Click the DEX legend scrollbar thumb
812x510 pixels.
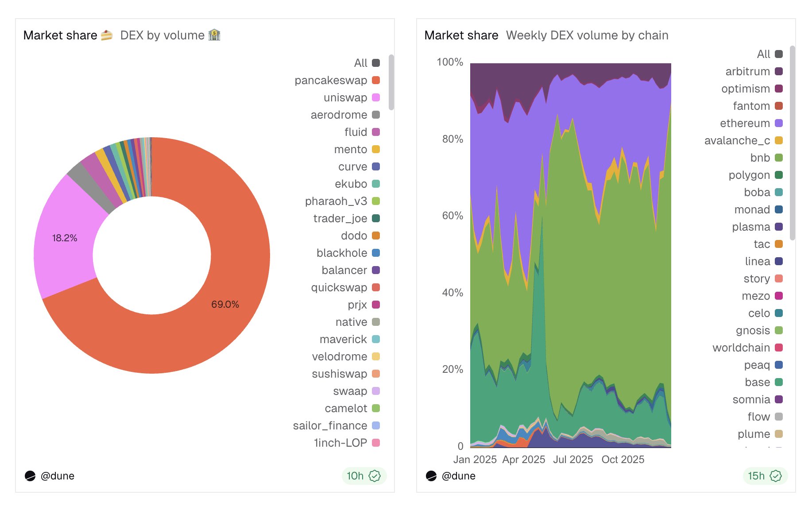391,82
